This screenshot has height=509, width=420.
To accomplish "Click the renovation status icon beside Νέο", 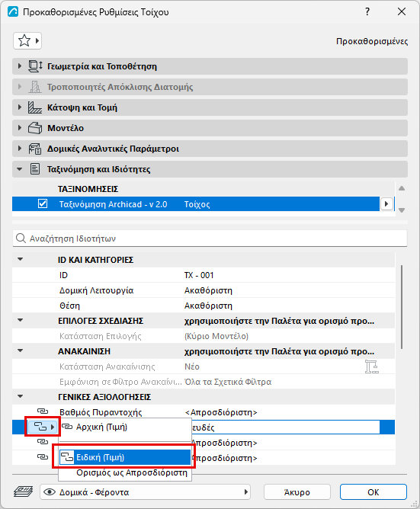I will 372,367.
